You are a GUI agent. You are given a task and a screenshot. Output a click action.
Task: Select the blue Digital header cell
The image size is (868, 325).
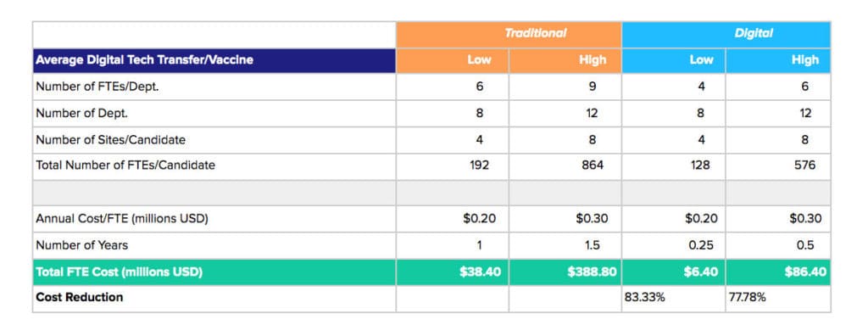point(726,35)
